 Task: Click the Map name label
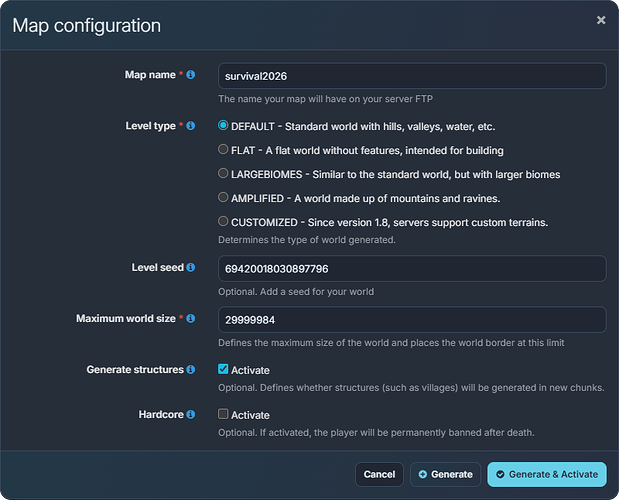(150, 75)
